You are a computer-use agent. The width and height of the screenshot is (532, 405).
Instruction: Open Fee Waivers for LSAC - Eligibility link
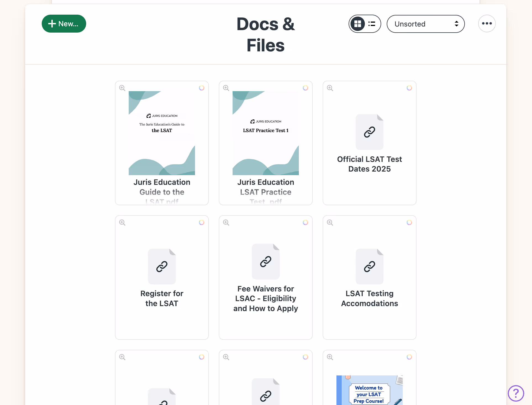point(265,298)
